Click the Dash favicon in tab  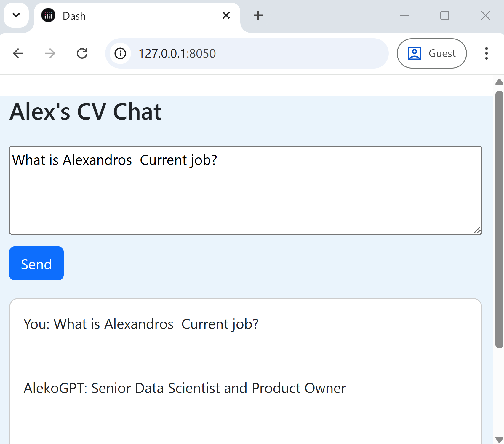pyautogui.click(x=48, y=15)
